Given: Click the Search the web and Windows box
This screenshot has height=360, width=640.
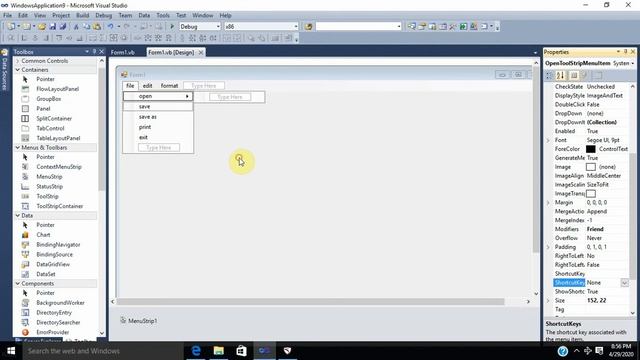Looking at the screenshot, I should [x=103, y=351].
